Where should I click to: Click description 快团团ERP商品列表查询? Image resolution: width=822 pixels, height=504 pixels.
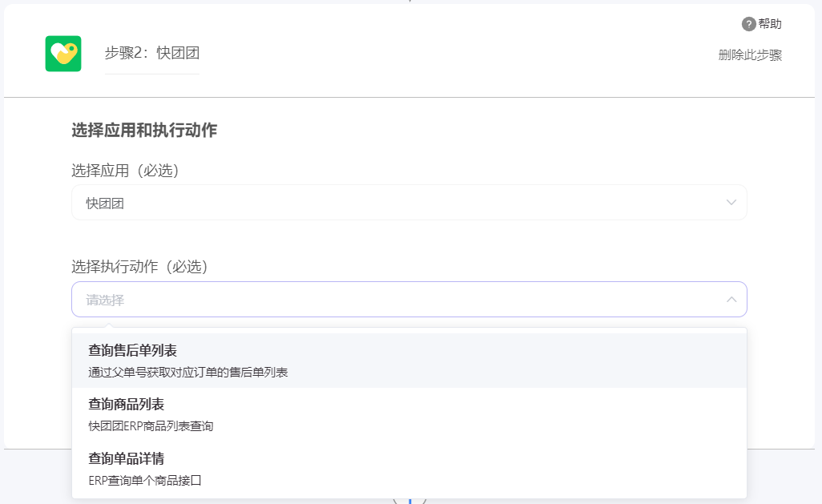[151, 426]
